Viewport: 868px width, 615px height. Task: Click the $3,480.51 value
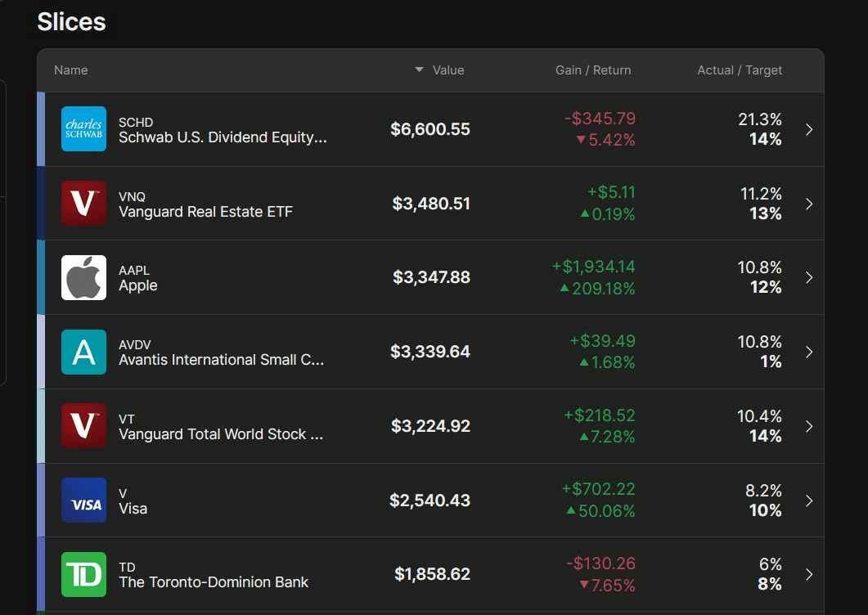click(431, 204)
